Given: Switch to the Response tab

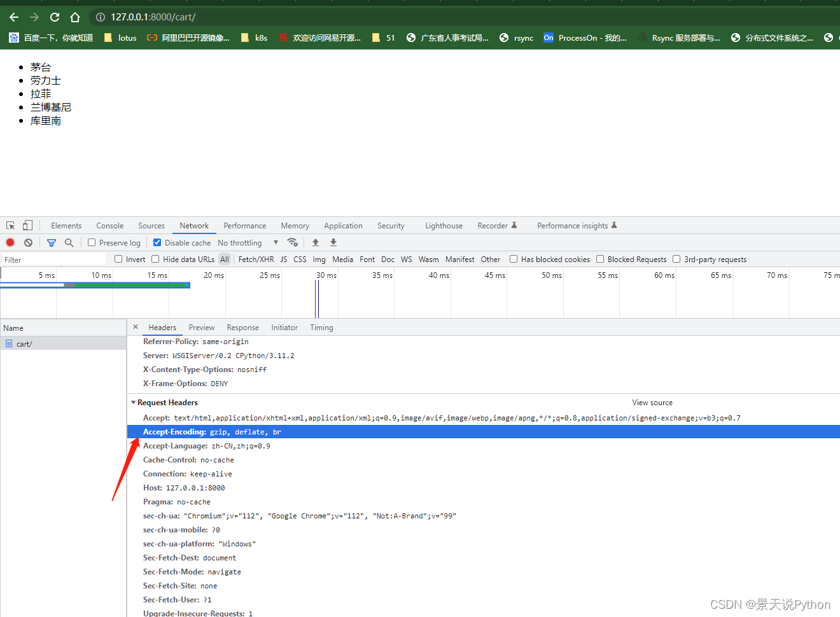Looking at the screenshot, I should point(242,328).
